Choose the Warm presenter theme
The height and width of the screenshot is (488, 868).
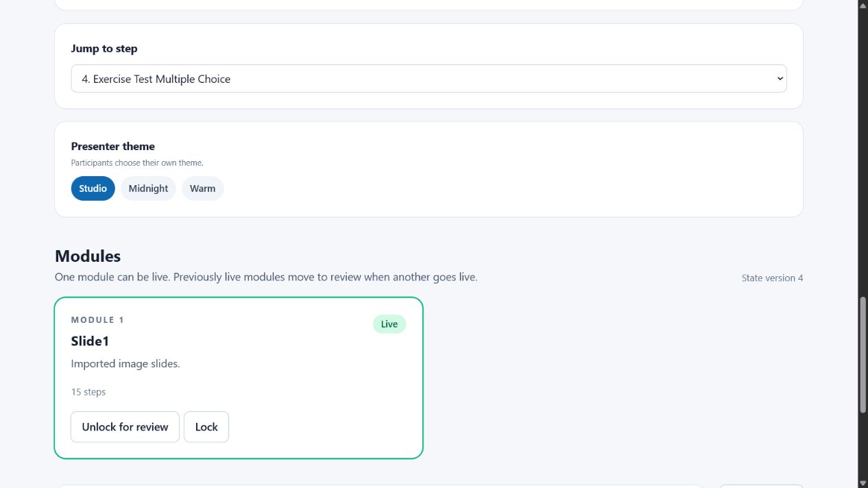tap(202, 188)
